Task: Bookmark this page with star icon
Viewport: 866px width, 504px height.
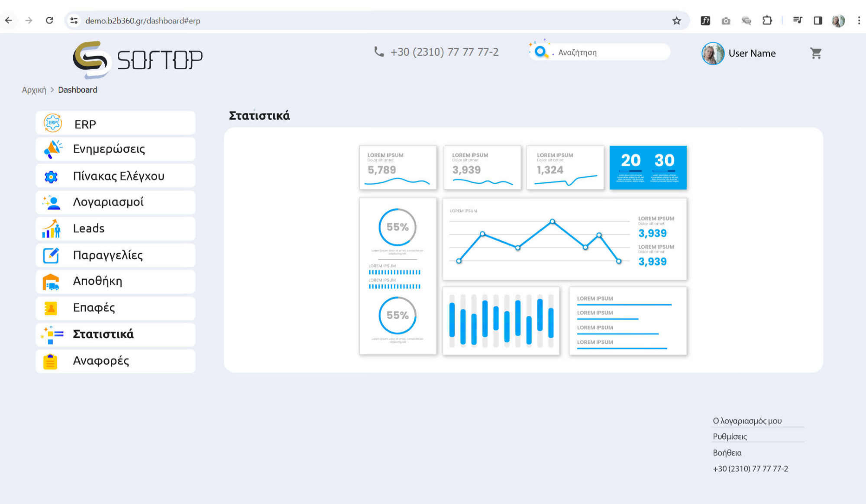Action: pyautogui.click(x=676, y=20)
